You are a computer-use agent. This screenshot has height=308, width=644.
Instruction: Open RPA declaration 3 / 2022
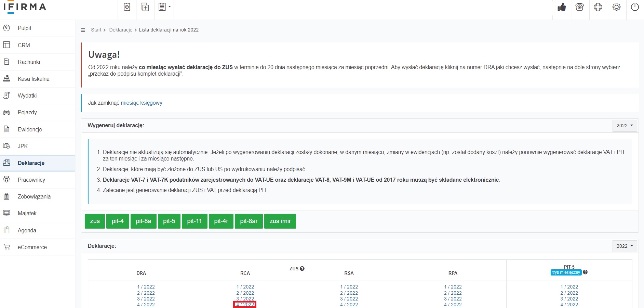(453, 299)
